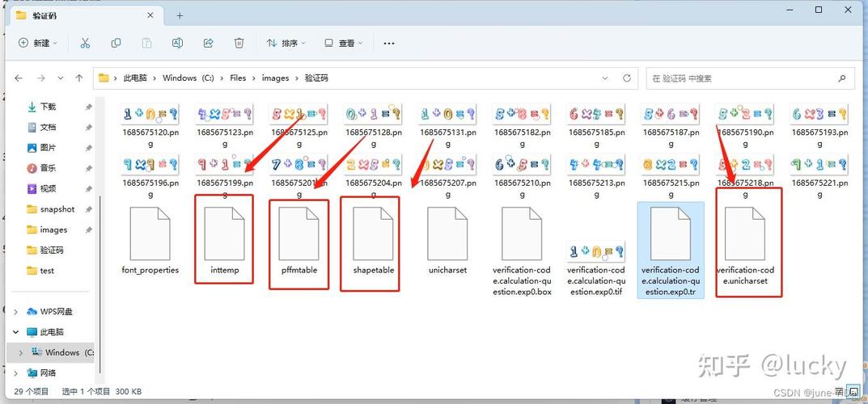Open 验证码 folder in the sidebar

(x=52, y=250)
